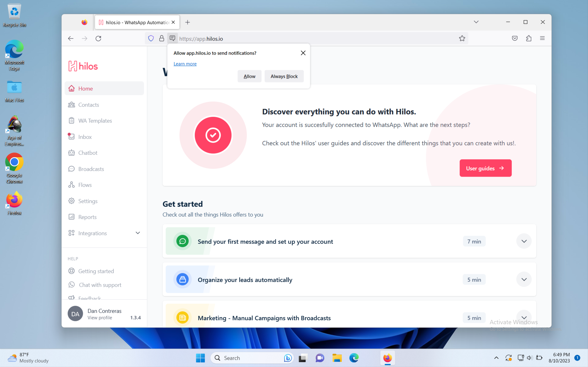The image size is (588, 367).
Task: Bookmark this page with the star icon
Action: click(x=462, y=38)
